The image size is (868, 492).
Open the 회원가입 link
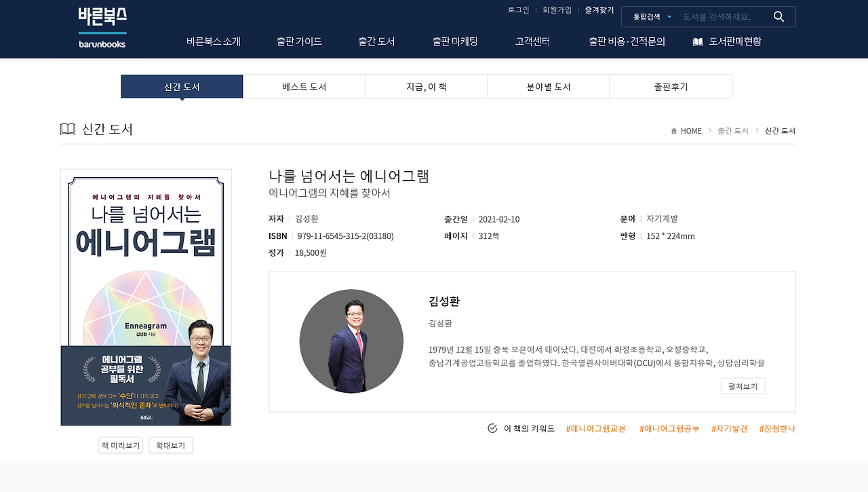point(557,10)
